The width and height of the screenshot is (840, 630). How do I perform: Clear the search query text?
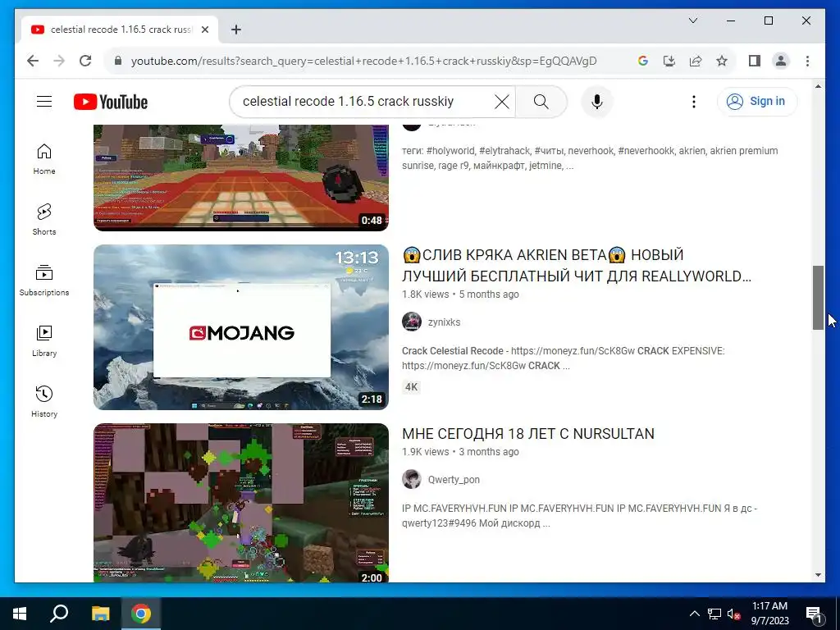pyautogui.click(x=501, y=101)
